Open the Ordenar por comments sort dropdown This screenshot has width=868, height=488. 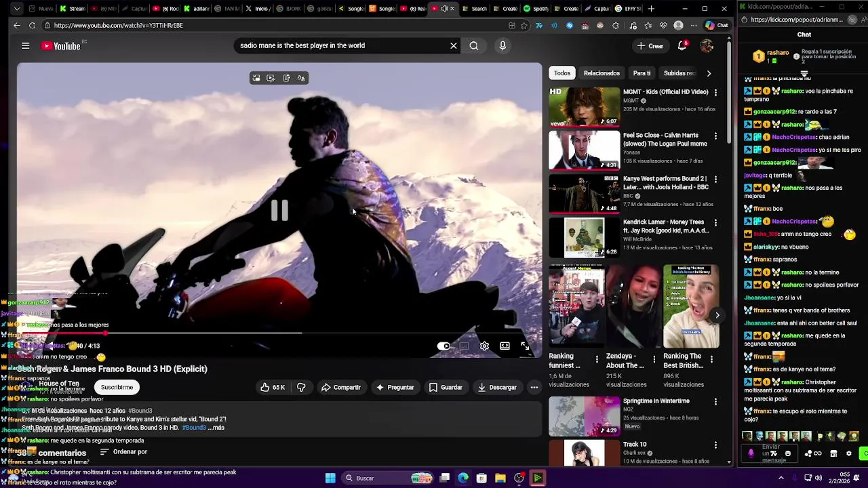[x=123, y=452]
